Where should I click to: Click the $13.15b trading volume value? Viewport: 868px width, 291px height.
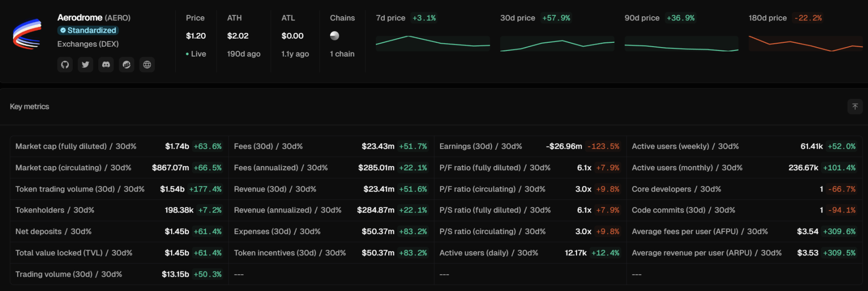point(175,274)
